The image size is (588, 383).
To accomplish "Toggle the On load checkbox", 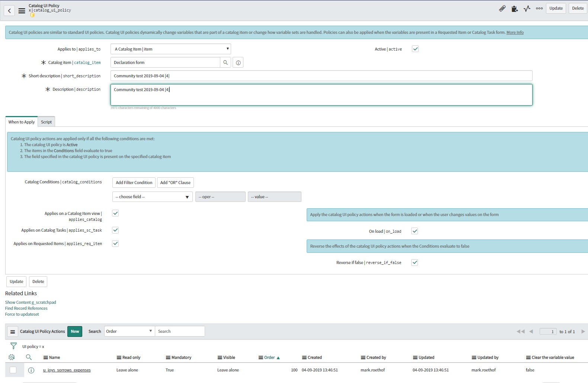I will 415,231.
